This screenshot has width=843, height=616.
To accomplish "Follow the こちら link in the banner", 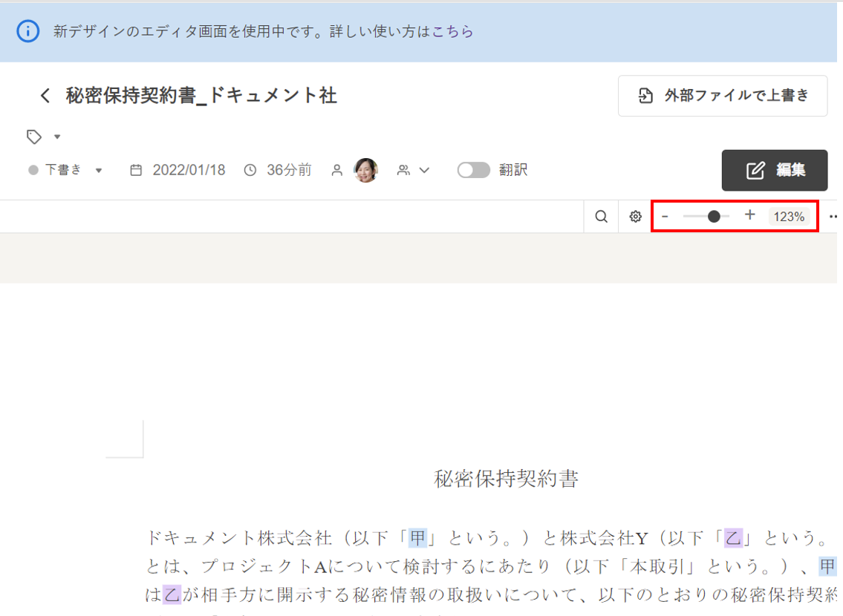I will point(452,31).
